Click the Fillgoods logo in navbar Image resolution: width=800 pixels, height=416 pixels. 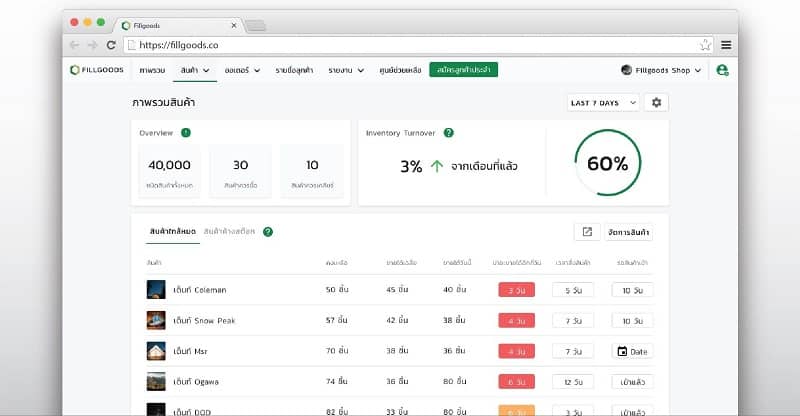click(97, 70)
